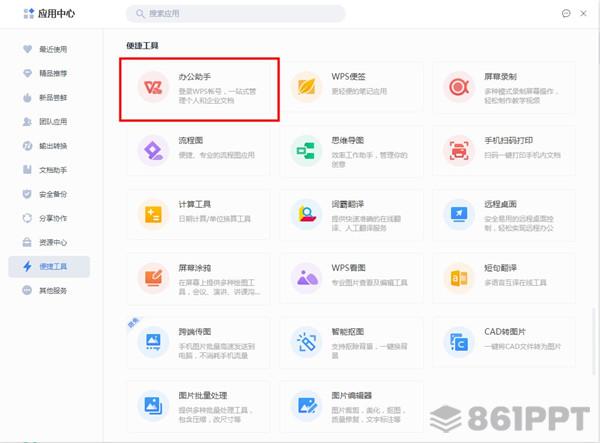Screen dimensions: 600x443
Task: Click the feedback chat icon in title bar
Action: (566, 14)
